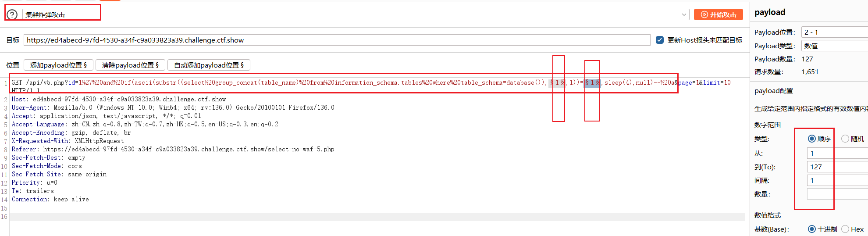This screenshot has width=868, height=236.
Task: Click the Accept: application/json header line
Action: click(x=107, y=116)
